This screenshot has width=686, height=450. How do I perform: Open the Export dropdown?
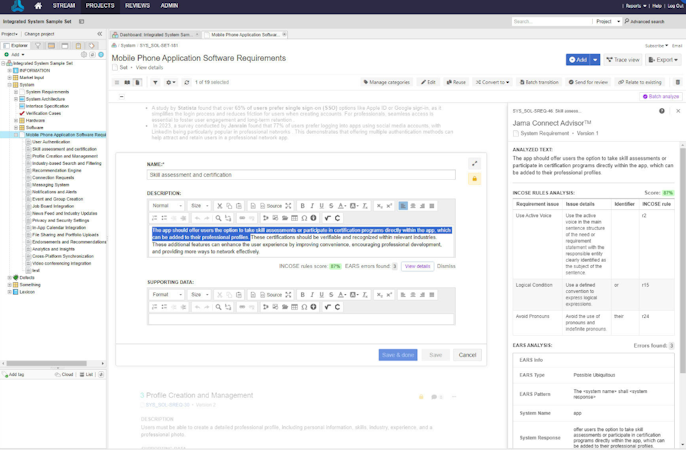click(x=663, y=60)
